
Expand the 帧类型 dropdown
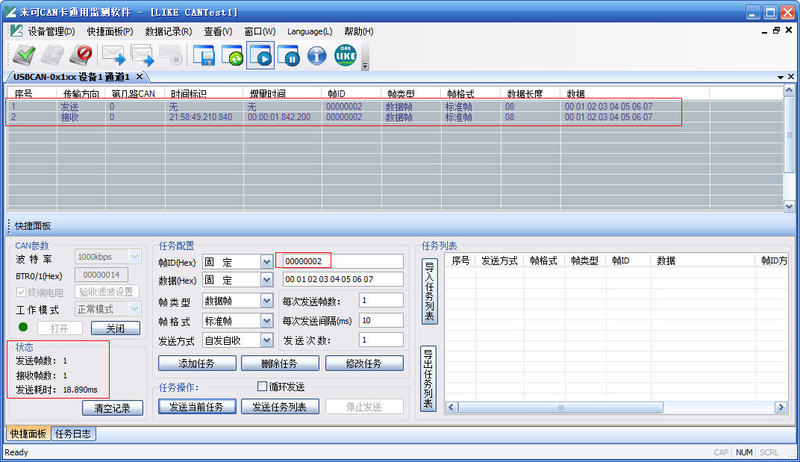click(266, 301)
